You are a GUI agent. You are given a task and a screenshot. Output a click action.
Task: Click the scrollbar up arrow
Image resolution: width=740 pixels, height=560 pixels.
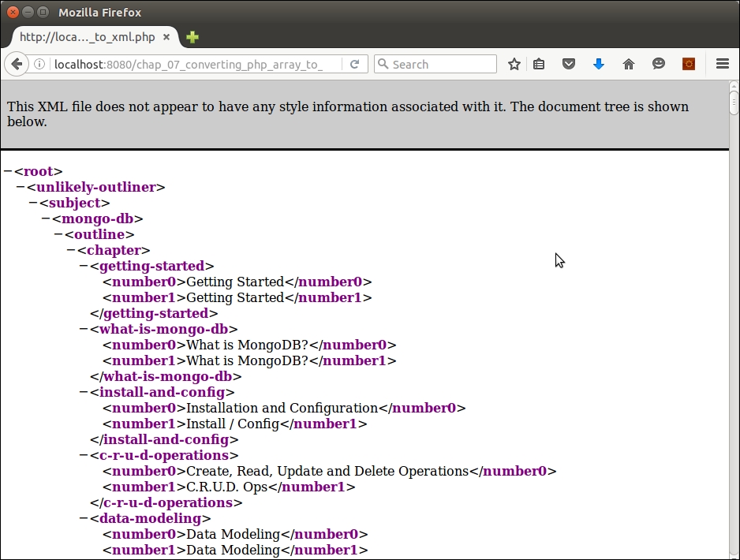[734, 85]
